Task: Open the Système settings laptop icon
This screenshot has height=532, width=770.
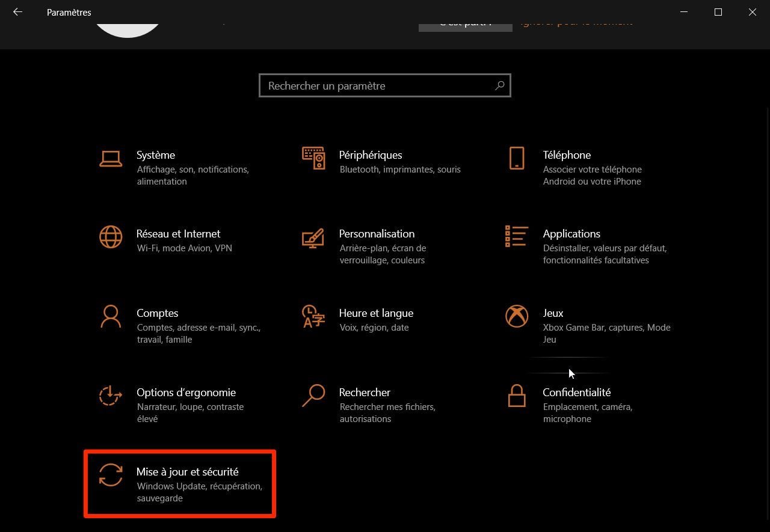Action: coord(111,158)
